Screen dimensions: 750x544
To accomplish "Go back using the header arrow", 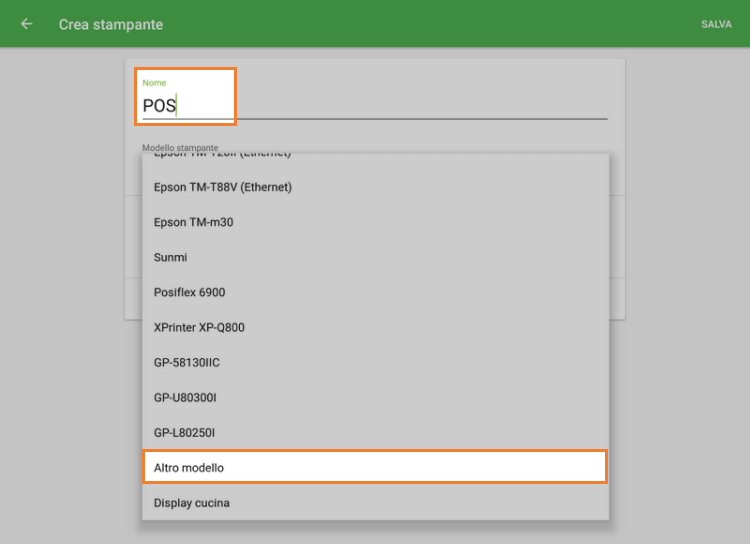I will 26,24.
